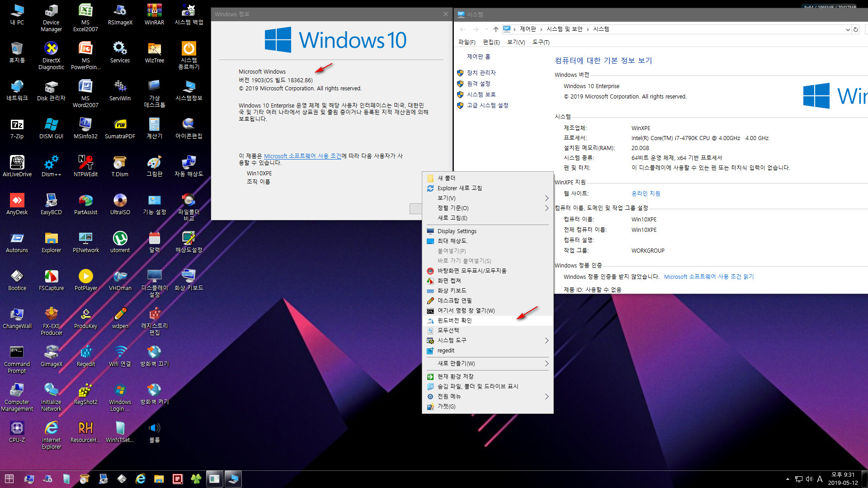Screen dimensions: 868x488
Task: Open the address bar history dropdown in 시스템 window
Action: coord(848,29)
